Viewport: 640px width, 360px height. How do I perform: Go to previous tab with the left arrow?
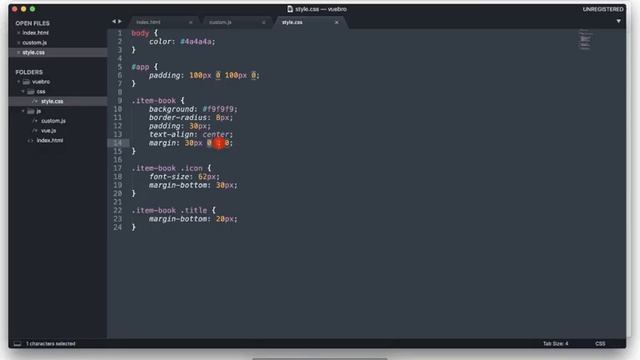[x=114, y=22]
